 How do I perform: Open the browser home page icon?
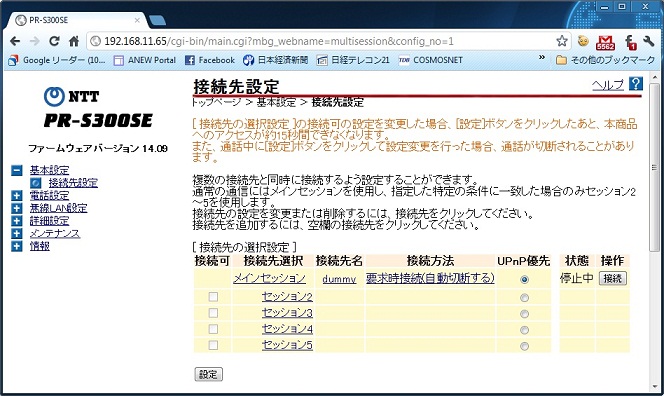74,41
